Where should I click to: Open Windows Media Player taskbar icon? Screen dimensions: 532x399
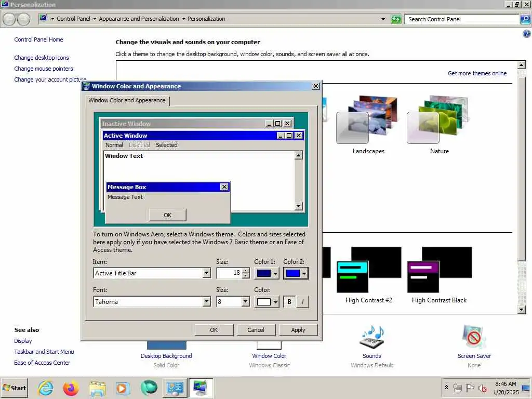pyautogui.click(x=123, y=388)
